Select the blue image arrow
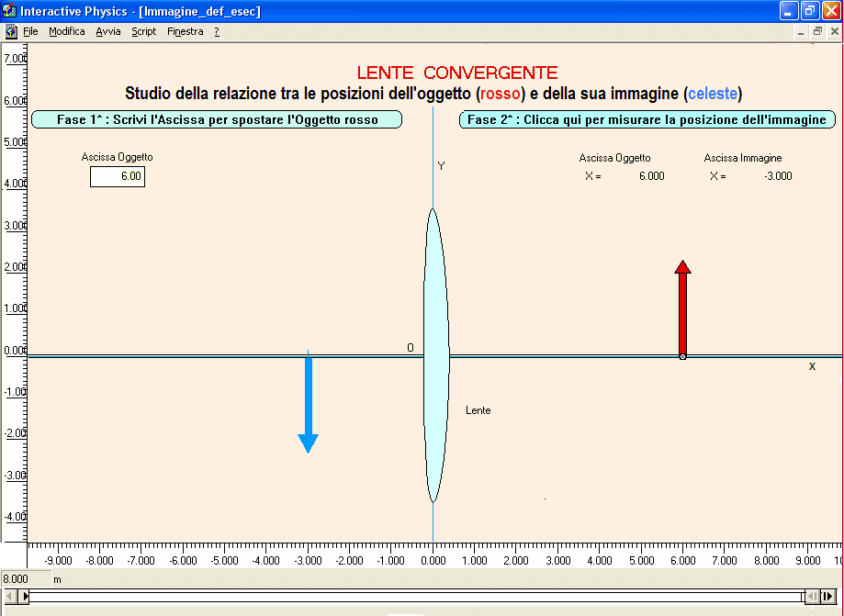The width and height of the screenshot is (844, 616). point(308,404)
